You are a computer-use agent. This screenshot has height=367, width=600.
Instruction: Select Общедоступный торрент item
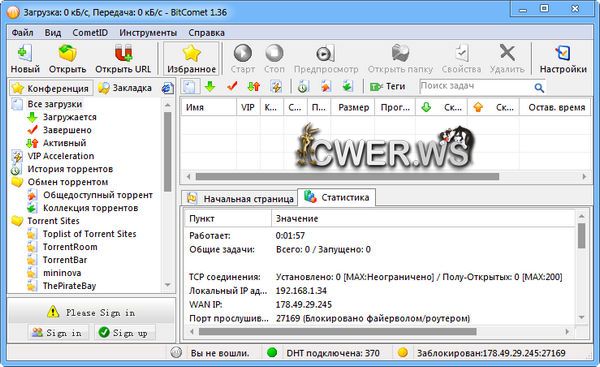coord(98,195)
